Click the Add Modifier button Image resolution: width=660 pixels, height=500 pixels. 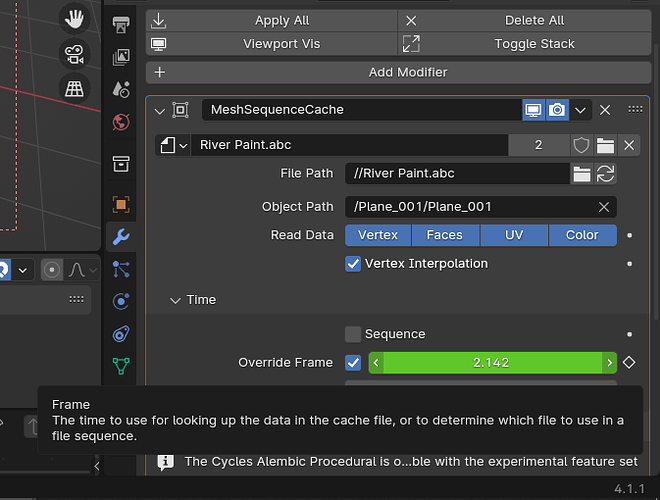(x=398, y=72)
